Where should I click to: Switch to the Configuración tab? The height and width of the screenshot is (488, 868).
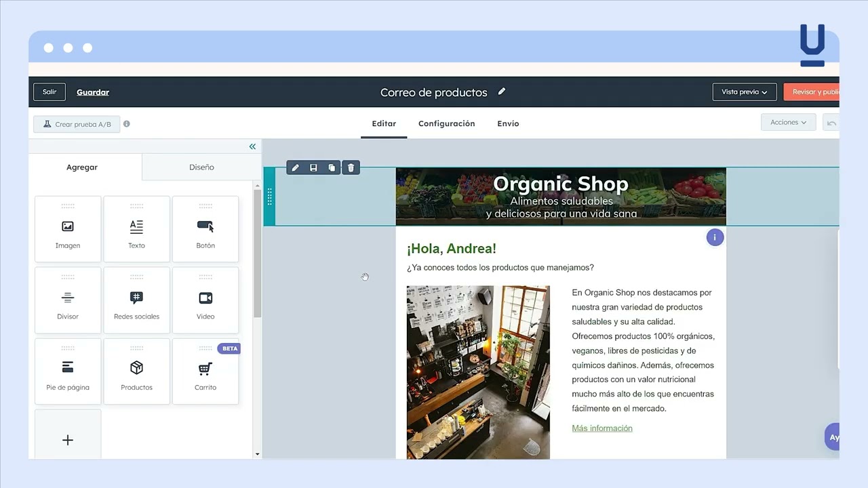pyautogui.click(x=446, y=123)
